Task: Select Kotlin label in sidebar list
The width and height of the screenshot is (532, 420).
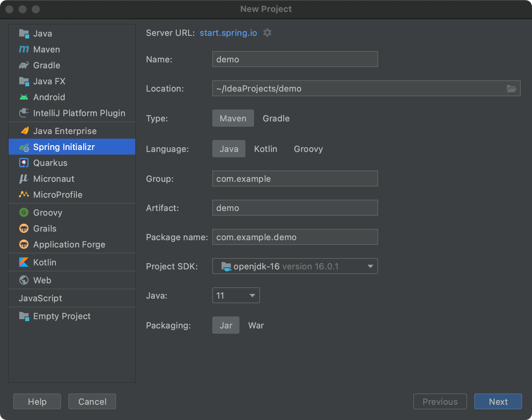Action: pyautogui.click(x=45, y=262)
